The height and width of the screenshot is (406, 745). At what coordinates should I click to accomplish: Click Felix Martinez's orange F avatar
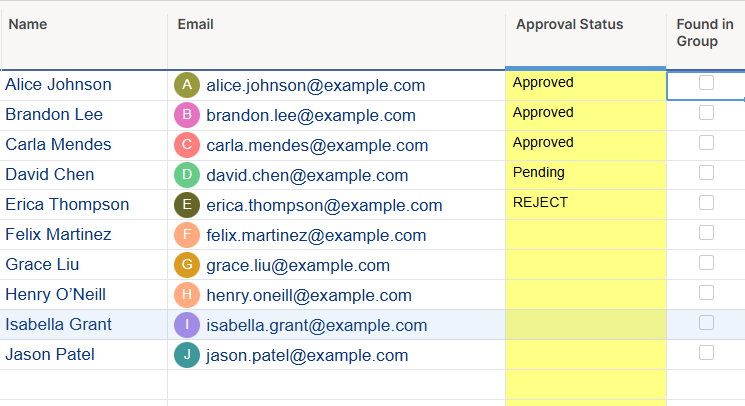(187, 235)
